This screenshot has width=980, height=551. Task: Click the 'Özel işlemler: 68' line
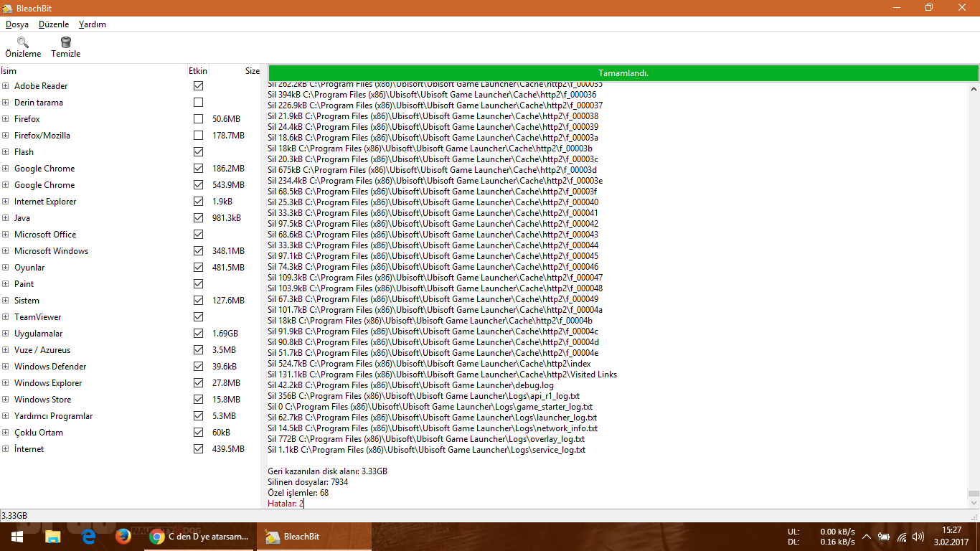pos(298,493)
